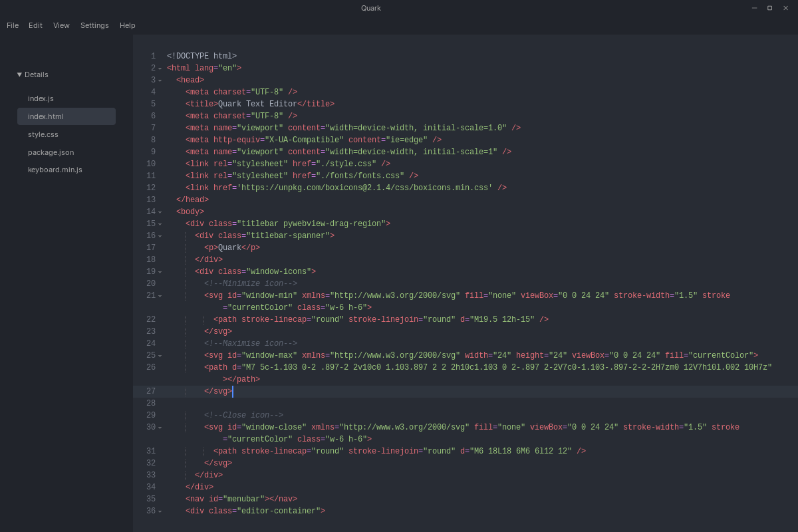This screenshot has height=532, width=798.
Task: Fold the editor-container div on line 36
Action: point(160,510)
